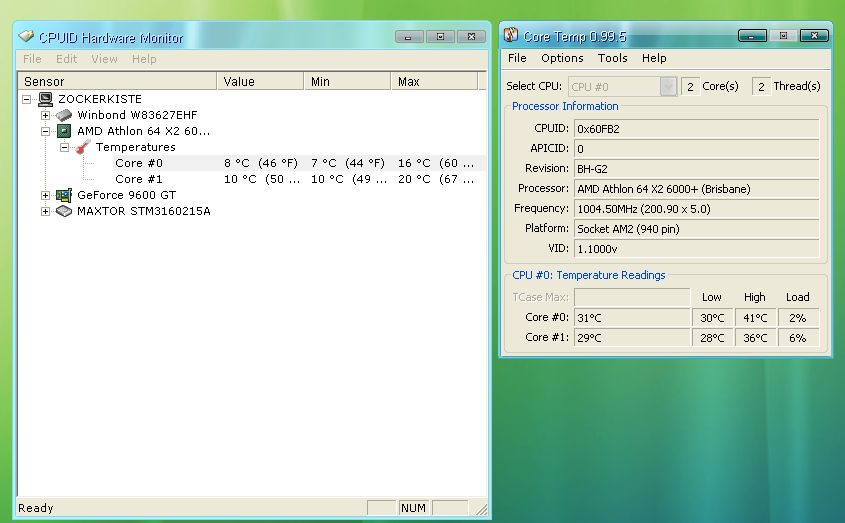Collapse the AMD Athlon 64 X2 node
The height and width of the screenshot is (523, 845).
[x=45, y=131]
